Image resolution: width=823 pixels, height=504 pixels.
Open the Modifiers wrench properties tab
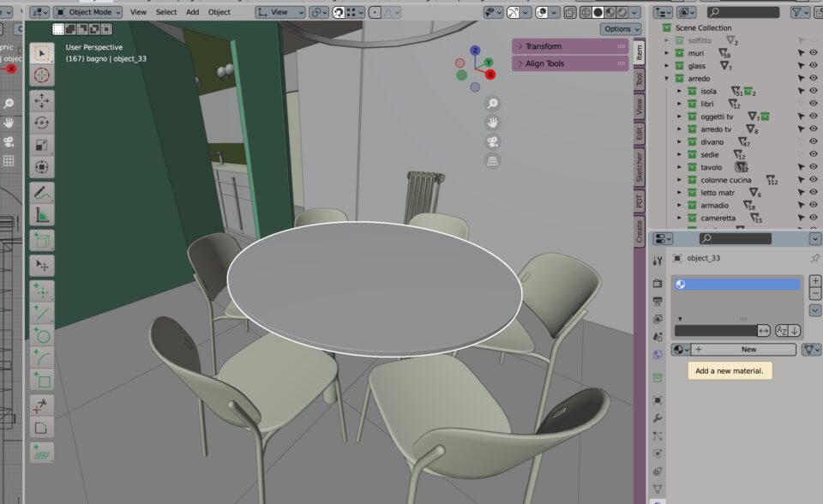tap(658, 418)
